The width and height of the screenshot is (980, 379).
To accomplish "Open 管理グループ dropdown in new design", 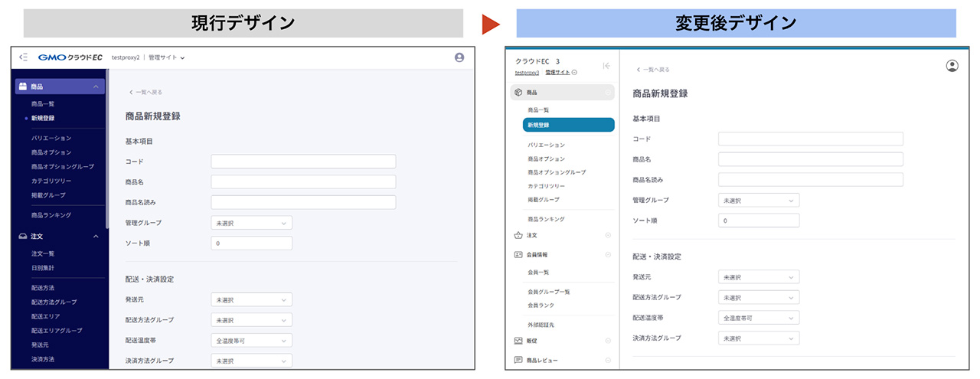I will pos(759,200).
